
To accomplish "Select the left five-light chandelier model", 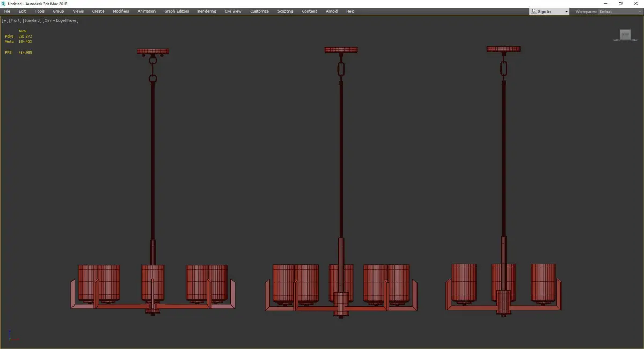I will point(152,181).
